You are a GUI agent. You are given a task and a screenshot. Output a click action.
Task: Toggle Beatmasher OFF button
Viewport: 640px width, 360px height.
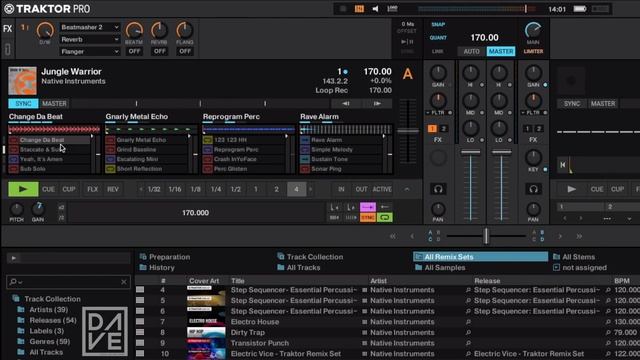click(134, 51)
